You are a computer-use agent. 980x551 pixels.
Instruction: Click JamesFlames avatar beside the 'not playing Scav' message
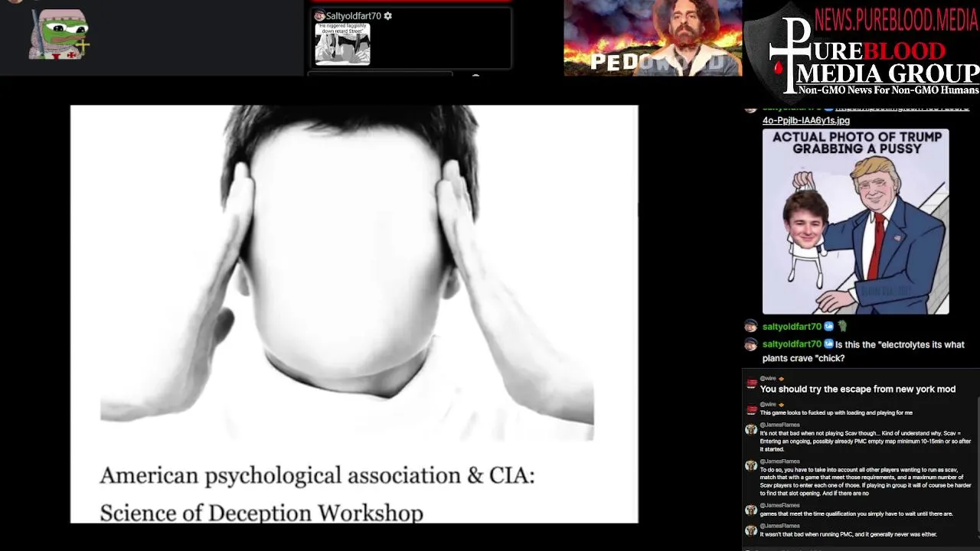[x=751, y=429]
